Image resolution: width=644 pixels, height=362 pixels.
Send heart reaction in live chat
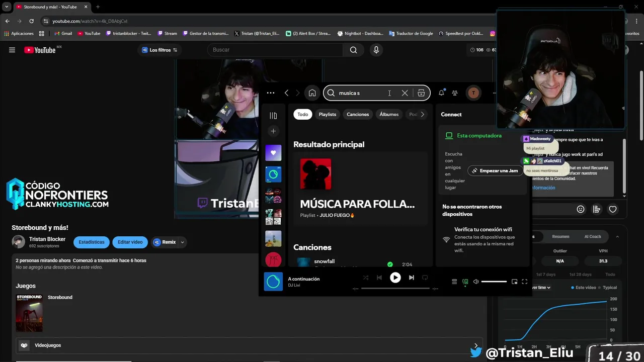[x=613, y=209]
